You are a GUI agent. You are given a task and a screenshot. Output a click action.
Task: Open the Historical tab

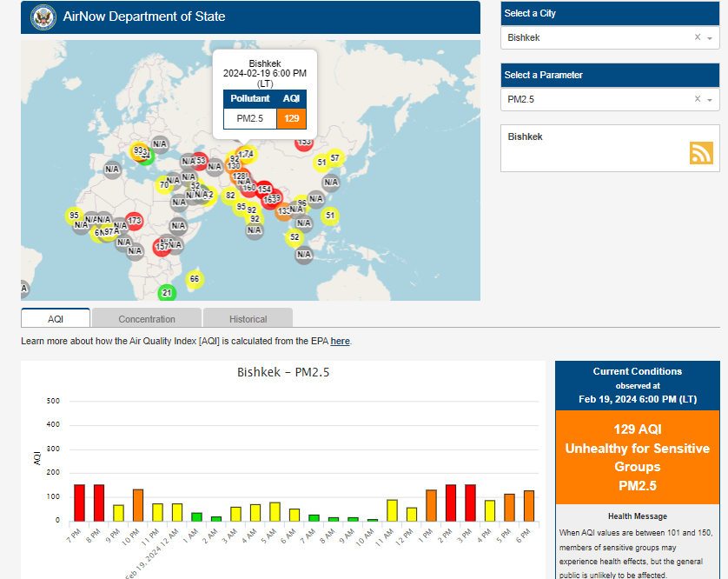click(x=248, y=319)
